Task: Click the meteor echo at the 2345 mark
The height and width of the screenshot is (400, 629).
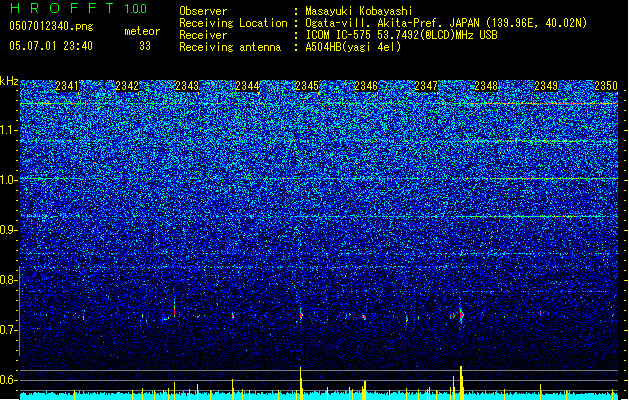Action: point(301,315)
